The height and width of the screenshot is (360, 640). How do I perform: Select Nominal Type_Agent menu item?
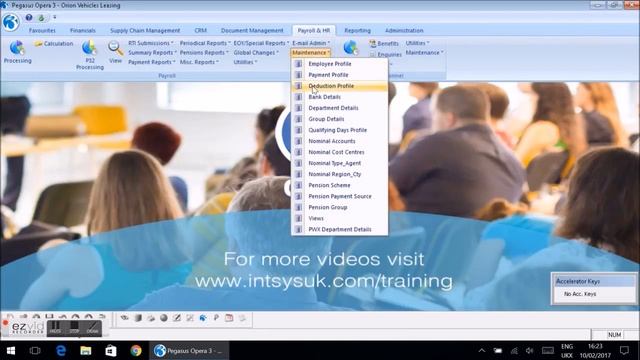tap(340, 163)
